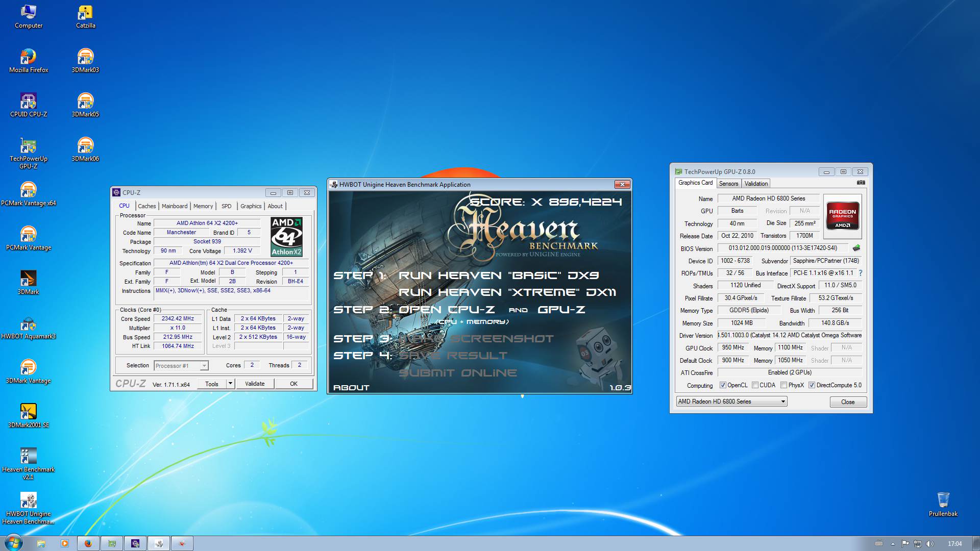Select the Prullenbak recycle bin icon
This screenshot has width=980, height=551.
[x=943, y=505]
